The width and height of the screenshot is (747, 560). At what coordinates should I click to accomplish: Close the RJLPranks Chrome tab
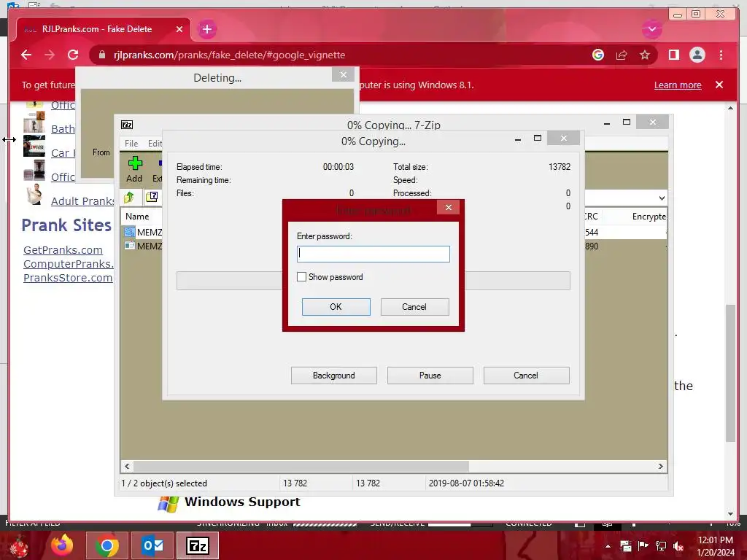point(179,29)
